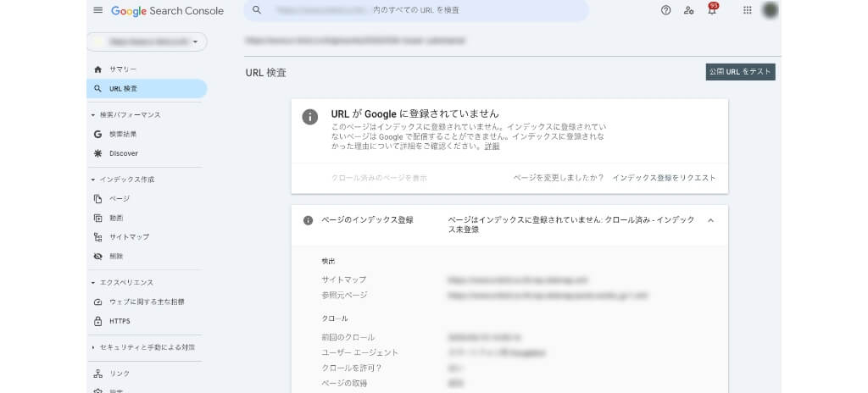Open the 動画 indexing report
This screenshot has width=868, height=393.
[x=115, y=218]
